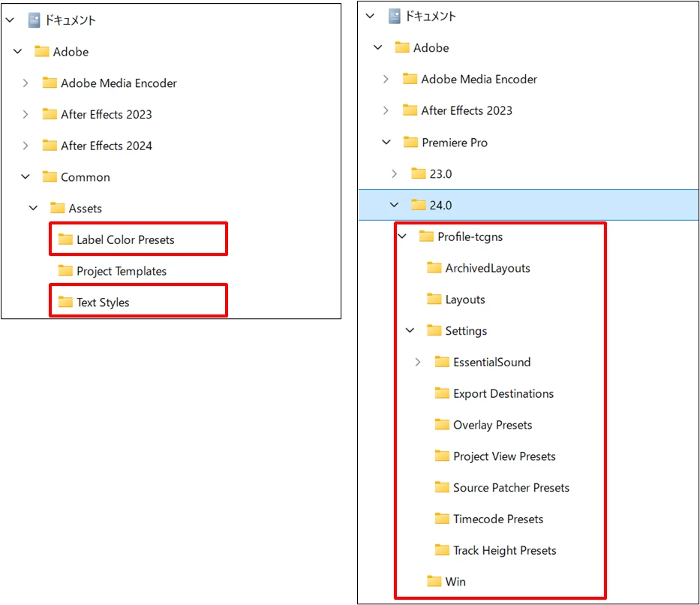Image resolution: width=700 pixels, height=605 pixels.
Task: Click the Export Destinations folder icon
Action: tap(442, 393)
